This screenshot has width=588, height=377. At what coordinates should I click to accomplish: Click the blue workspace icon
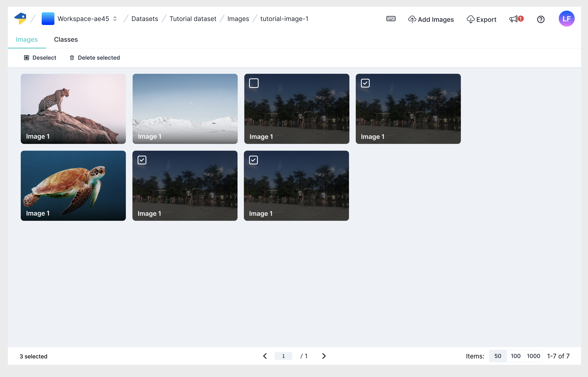(x=48, y=18)
